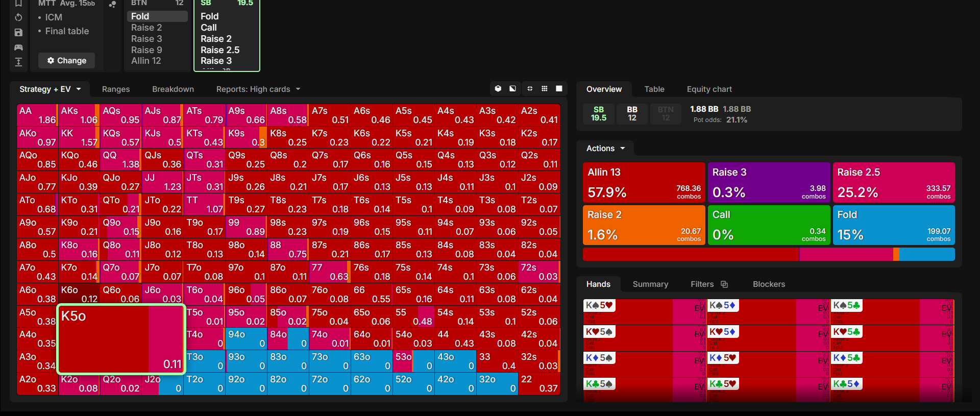
Task: Click the save floppy disk icon
Action: click(18, 33)
